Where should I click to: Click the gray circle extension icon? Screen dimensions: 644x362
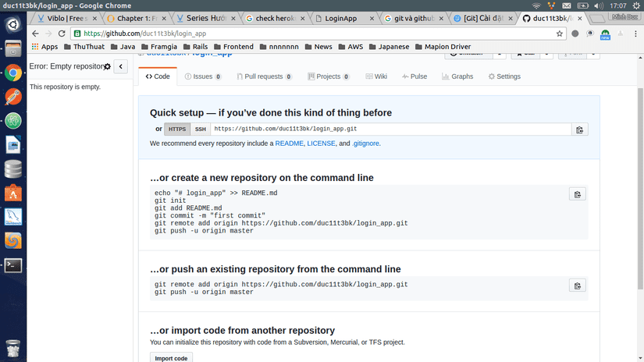(575, 34)
